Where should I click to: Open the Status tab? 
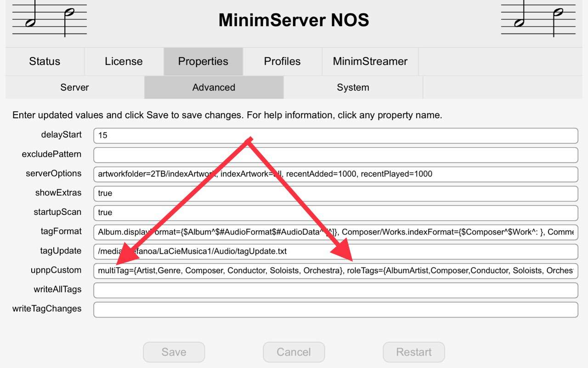coord(45,61)
